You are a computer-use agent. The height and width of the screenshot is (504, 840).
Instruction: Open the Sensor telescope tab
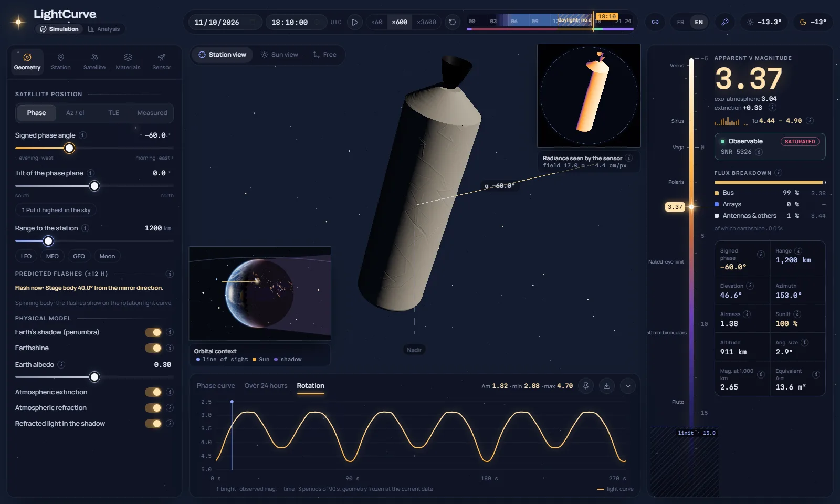pyautogui.click(x=162, y=61)
